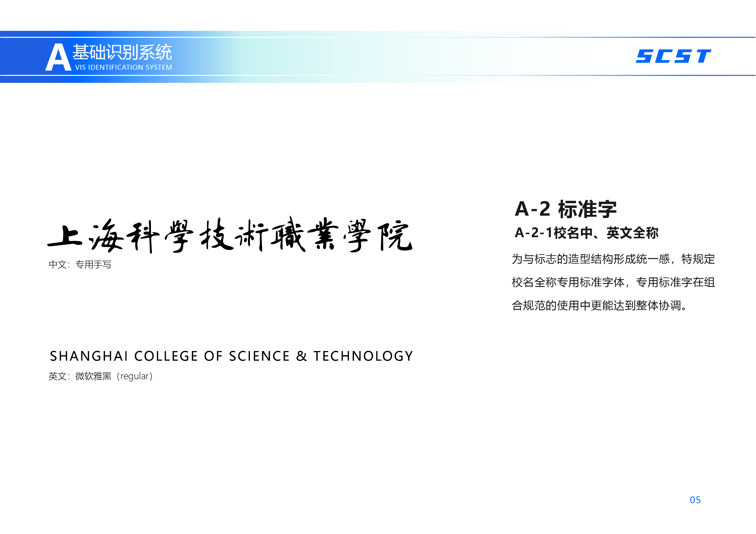Viewport: 756px width, 534px height.
Task: Click the line beginning 校名全称专用标准字体
Action: (613, 282)
